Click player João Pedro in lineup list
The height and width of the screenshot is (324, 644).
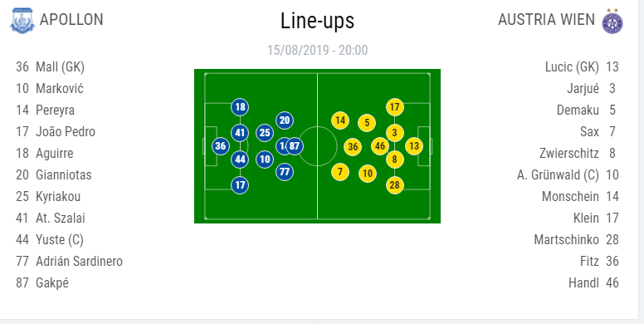(x=66, y=131)
